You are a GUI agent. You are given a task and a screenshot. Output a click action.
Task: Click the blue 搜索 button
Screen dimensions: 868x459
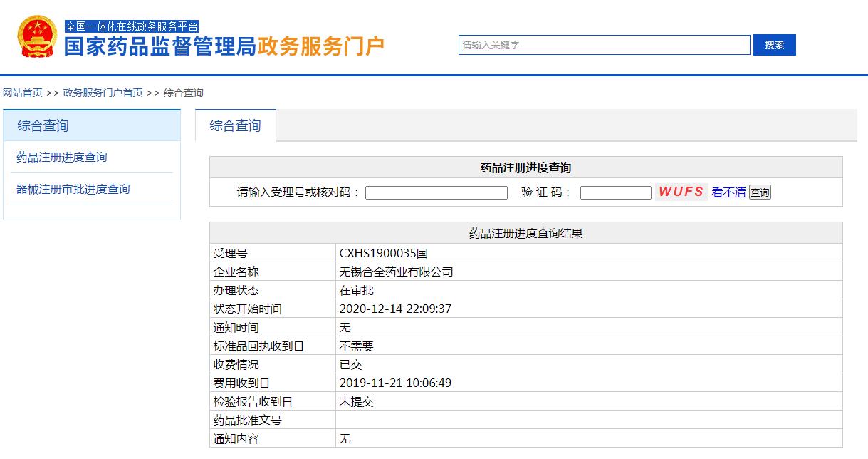(775, 45)
